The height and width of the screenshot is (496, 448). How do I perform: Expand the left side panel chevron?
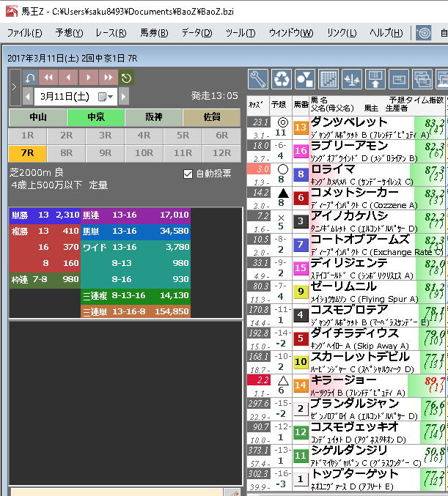15,87
